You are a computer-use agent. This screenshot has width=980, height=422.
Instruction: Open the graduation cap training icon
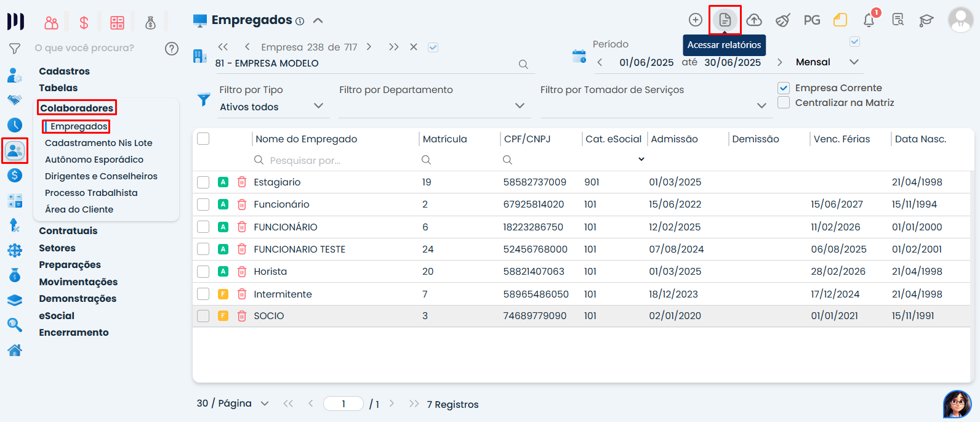(926, 20)
